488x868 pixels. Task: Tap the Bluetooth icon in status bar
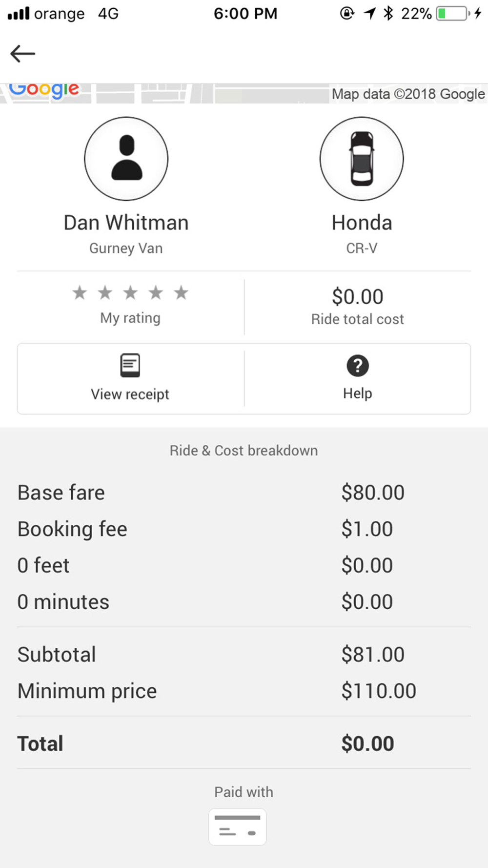click(x=388, y=14)
